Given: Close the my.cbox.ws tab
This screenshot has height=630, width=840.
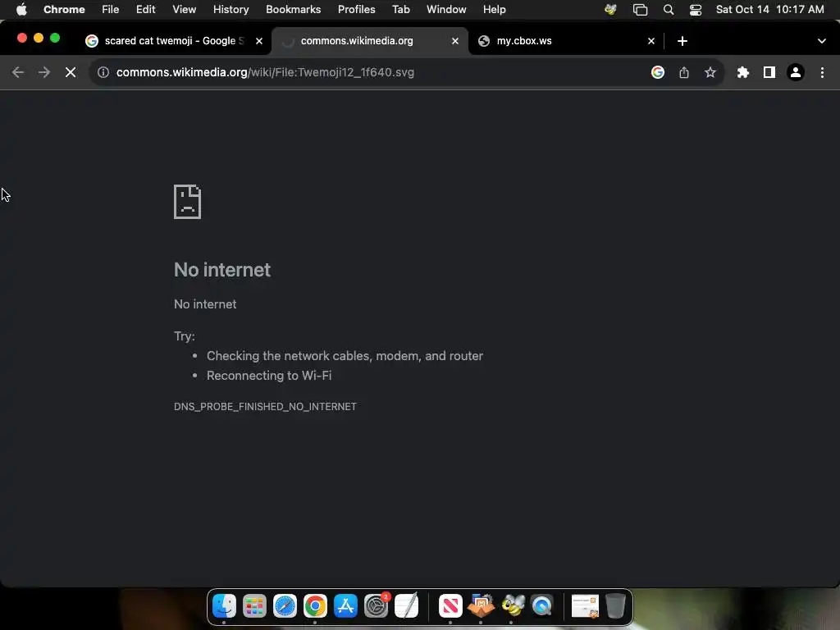Looking at the screenshot, I should coord(651,41).
